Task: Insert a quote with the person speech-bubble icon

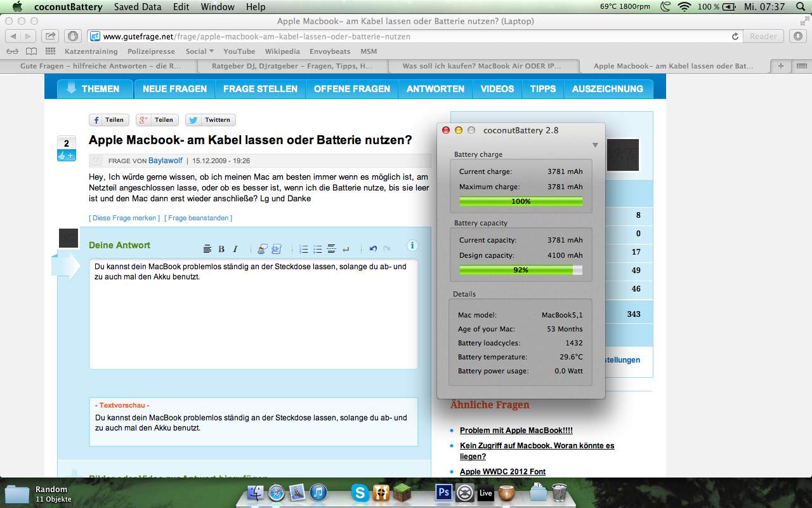Action: pyautogui.click(x=262, y=249)
